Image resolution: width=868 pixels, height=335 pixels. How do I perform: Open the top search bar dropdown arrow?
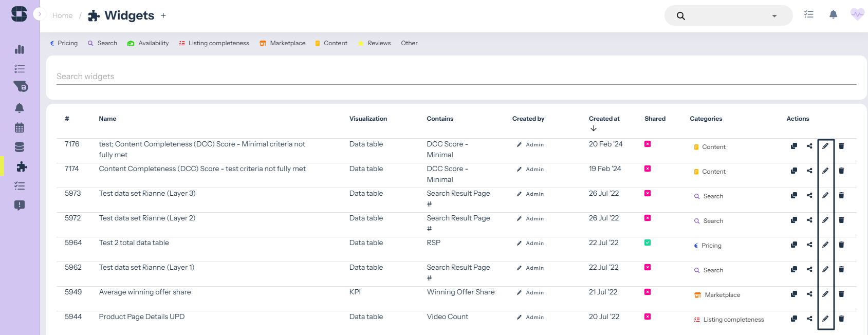(x=774, y=16)
